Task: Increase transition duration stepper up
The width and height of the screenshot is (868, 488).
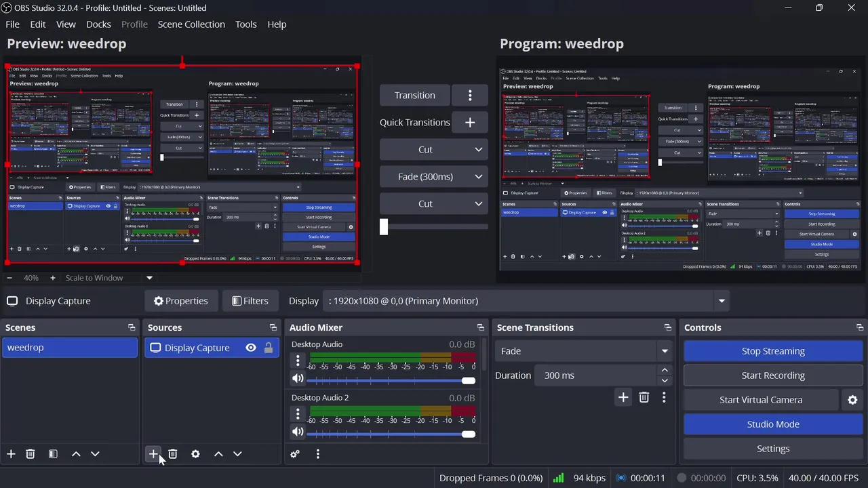Action: (x=665, y=370)
